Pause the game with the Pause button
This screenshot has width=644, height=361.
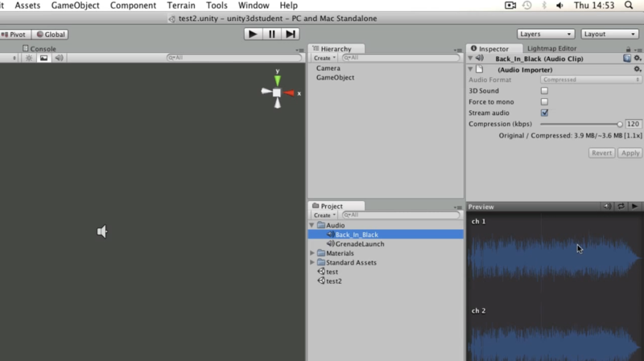click(272, 34)
